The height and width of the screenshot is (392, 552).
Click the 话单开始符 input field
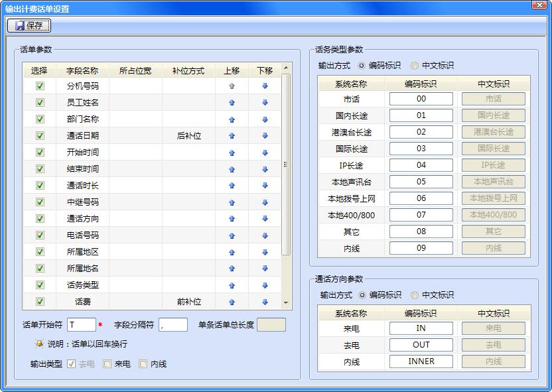pyautogui.click(x=81, y=325)
